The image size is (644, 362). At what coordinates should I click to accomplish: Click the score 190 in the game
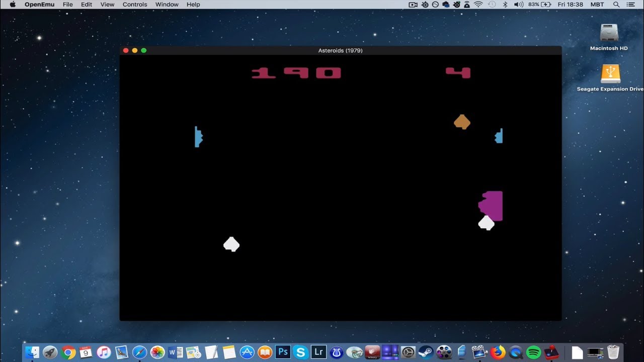coord(296,73)
